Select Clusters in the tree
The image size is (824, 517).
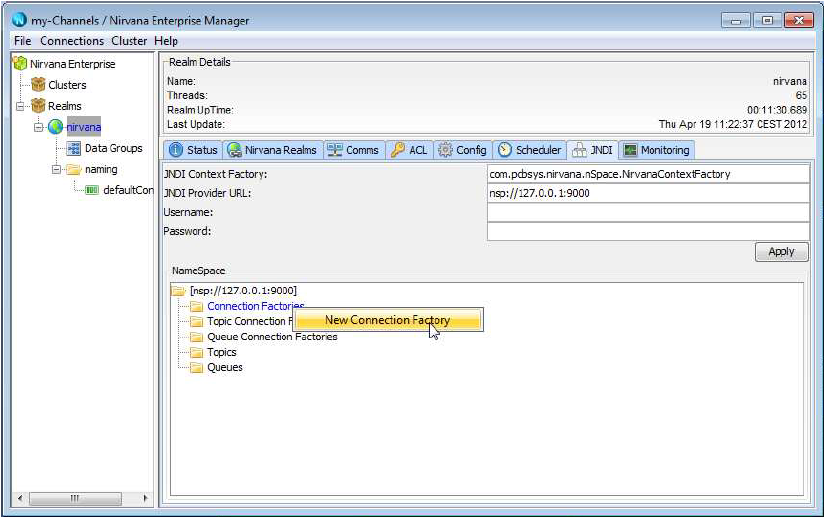(67, 85)
